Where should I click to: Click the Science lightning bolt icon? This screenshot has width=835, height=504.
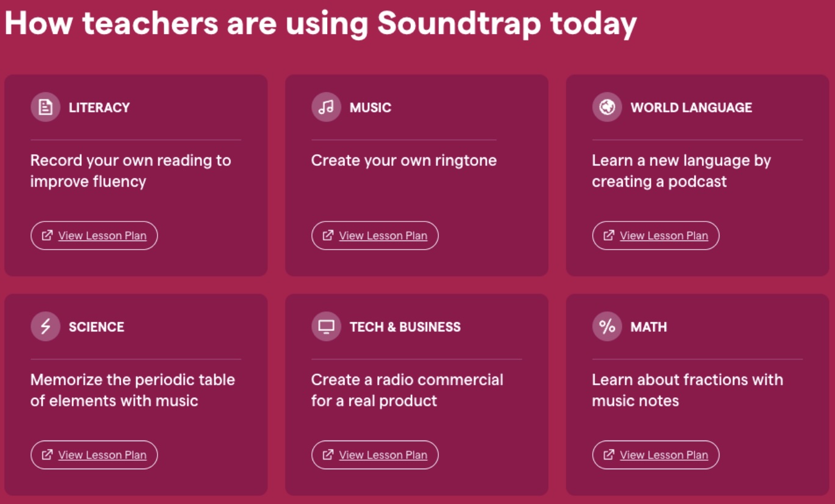(45, 326)
